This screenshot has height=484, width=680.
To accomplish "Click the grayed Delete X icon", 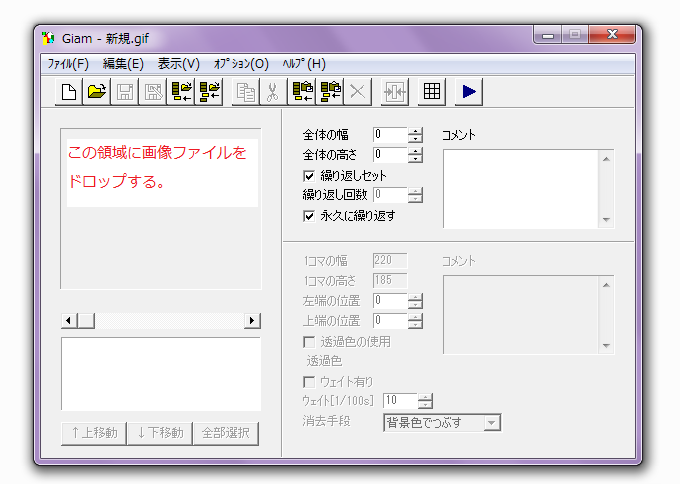I will click(x=357, y=92).
